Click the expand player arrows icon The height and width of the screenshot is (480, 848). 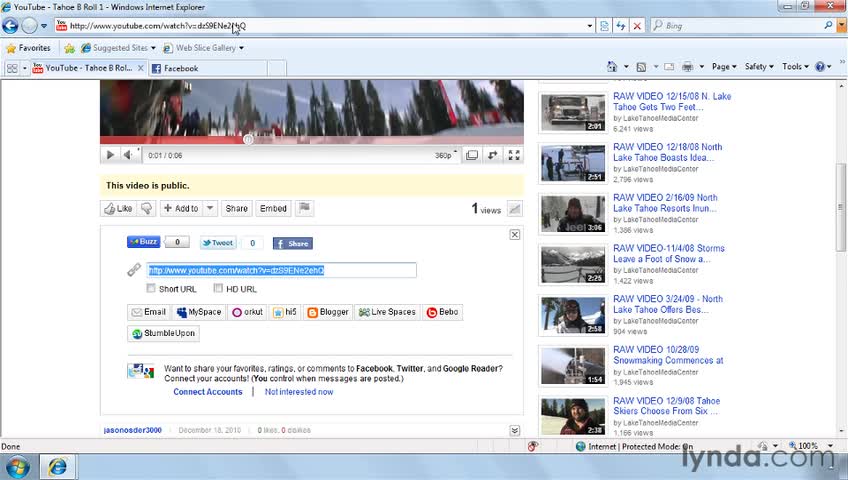point(493,155)
